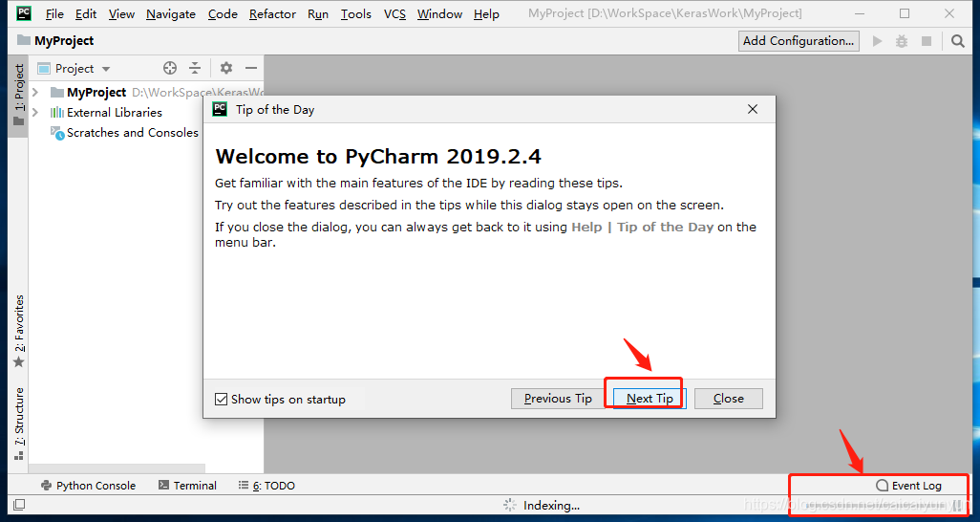Open Project panel settings gear

(226, 68)
